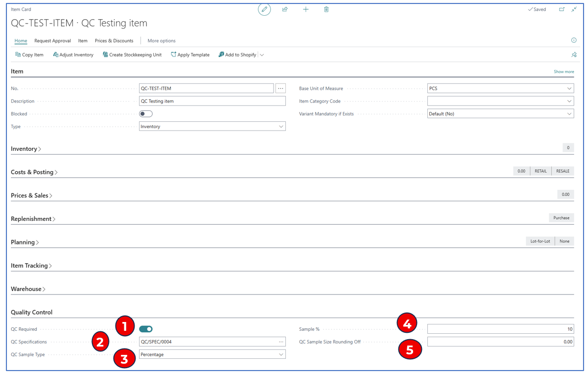
Task: Open the Prices & Discounts menu
Action: [x=114, y=41]
